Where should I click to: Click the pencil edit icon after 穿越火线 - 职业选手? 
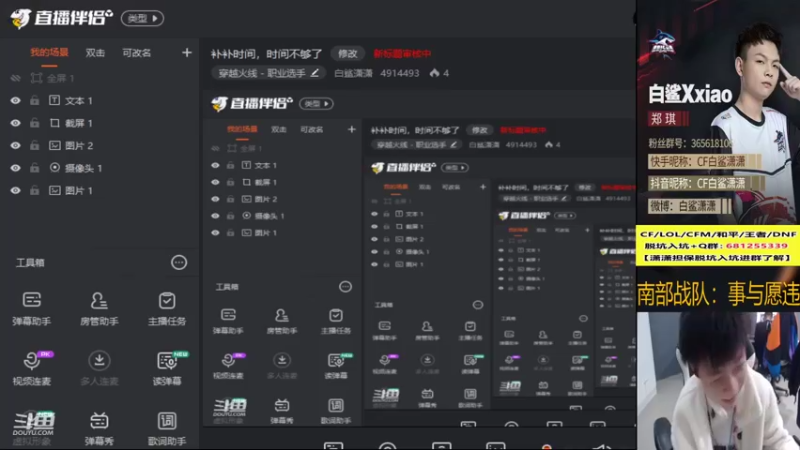(x=314, y=73)
